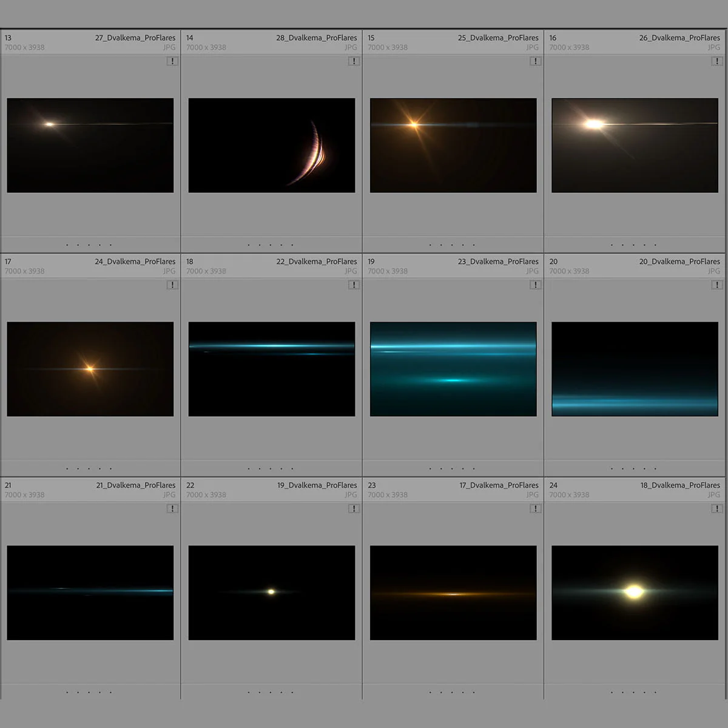Click index number 13 in grid cell
Image resolution: width=728 pixels, height=728 pixels.
point(8,38)
